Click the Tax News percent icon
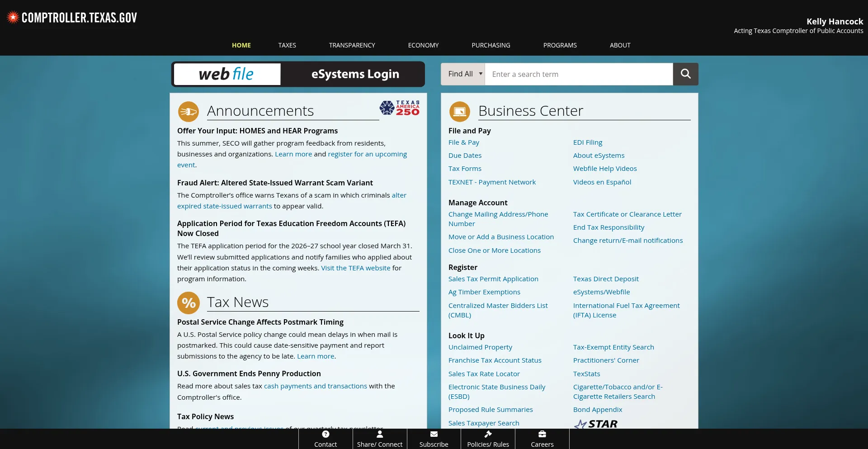 click(188, 303)
